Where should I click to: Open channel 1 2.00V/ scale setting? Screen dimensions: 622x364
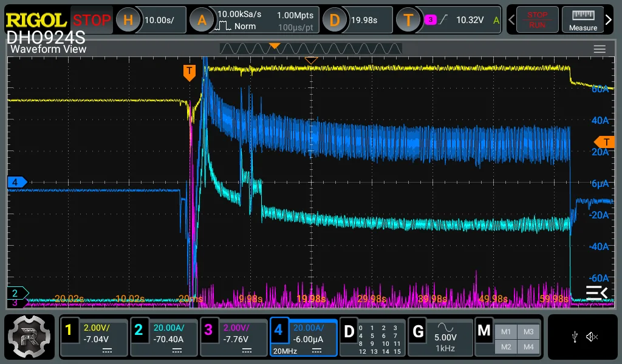(97, 328)
